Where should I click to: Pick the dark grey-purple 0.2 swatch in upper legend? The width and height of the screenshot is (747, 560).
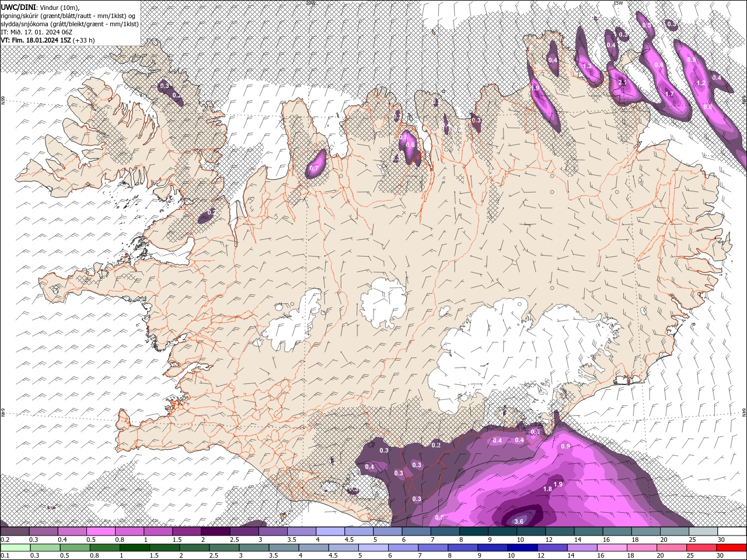[15, 532]
